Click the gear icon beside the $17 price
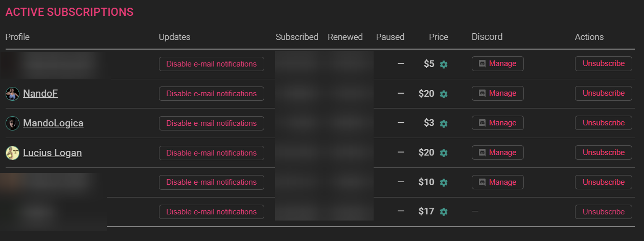The height and width of the screenshot is (241, 644). point(444,212)
